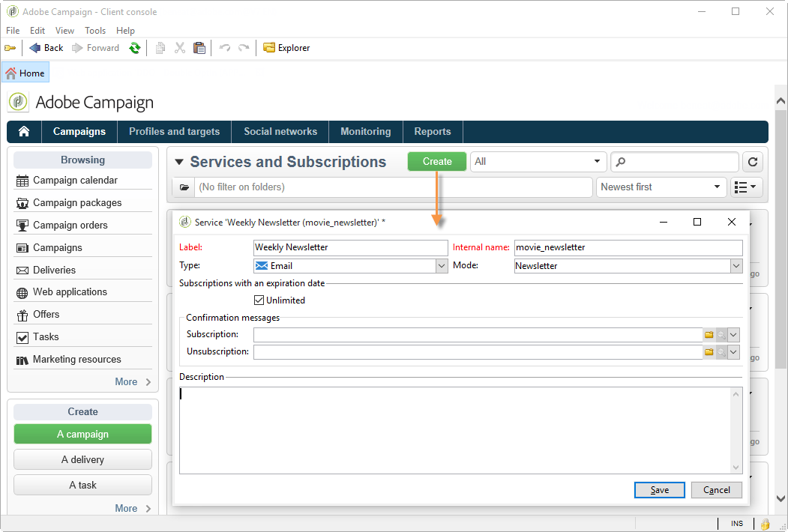Toggle INS mode in the status bar
The height and width of the screenshot is (532, 788).
click(x=736, y=522)
